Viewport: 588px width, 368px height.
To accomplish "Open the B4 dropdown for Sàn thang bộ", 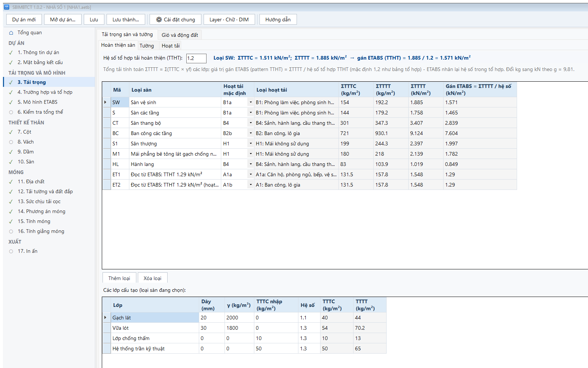I will pyautogui.click(x=251, y=123).
